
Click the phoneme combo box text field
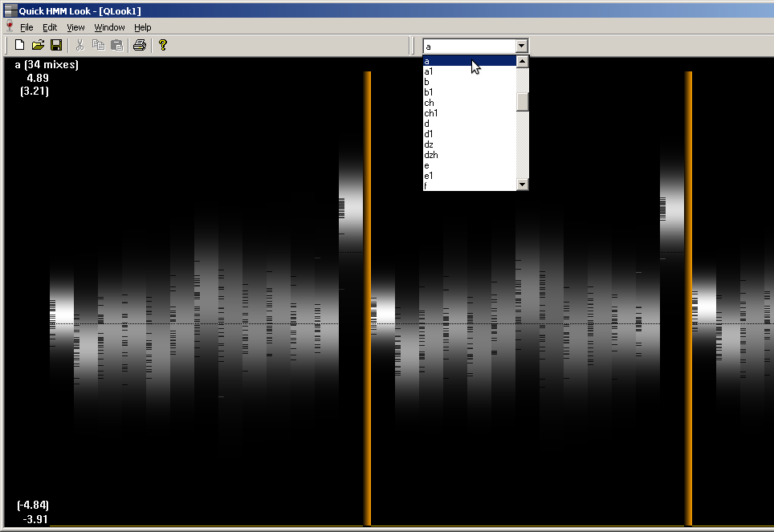click(x=470, y=47)
